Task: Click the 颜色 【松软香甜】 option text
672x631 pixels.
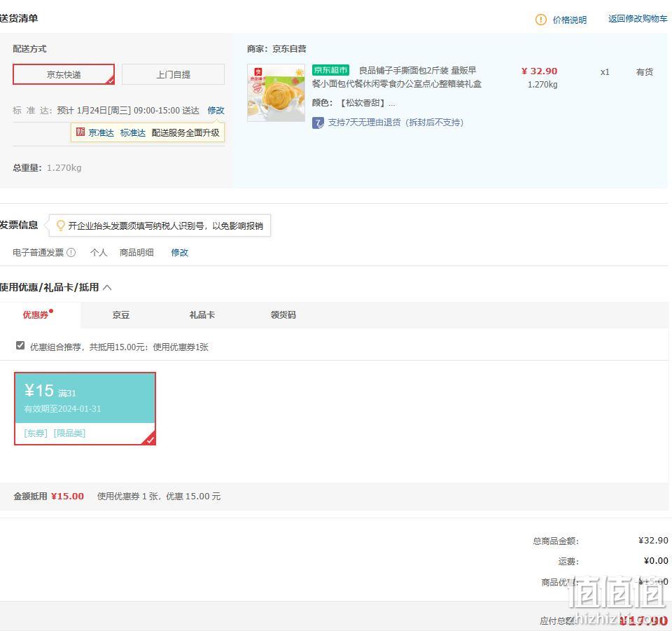Action: point(353,103)
